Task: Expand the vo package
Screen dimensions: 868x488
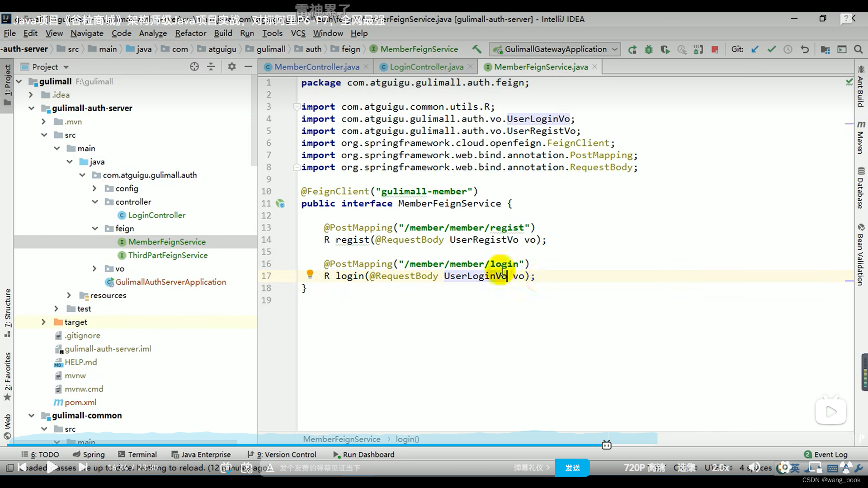Action: [94, 269]
